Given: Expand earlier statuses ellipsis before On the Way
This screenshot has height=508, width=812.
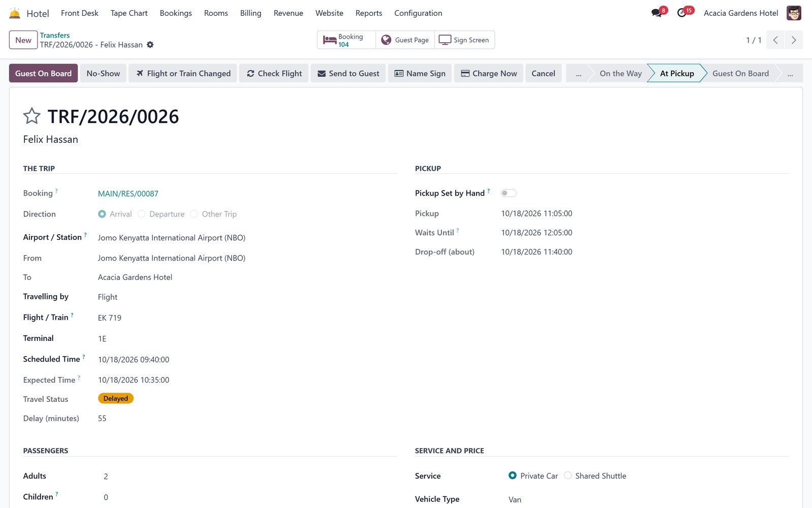Looking at the screenshot, I should (578, 73).
